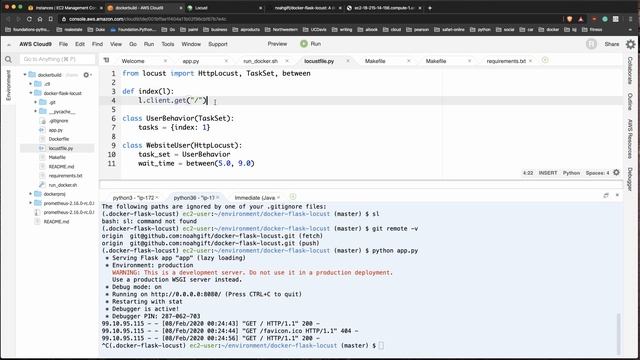Open the browser menu at toolbar end
Viewport: 640px width, 360px height.
tap(630, 19)
